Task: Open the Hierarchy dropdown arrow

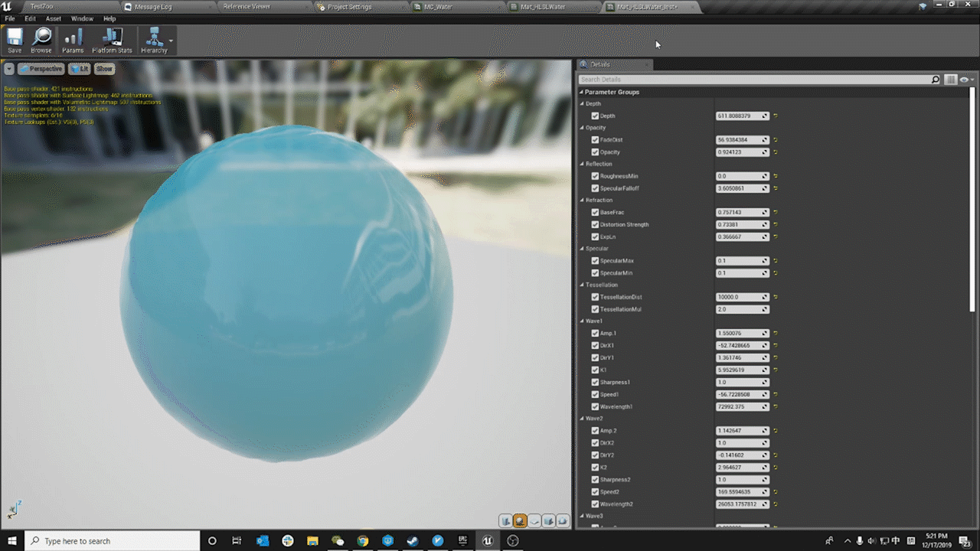Action: tap(171, 41)
